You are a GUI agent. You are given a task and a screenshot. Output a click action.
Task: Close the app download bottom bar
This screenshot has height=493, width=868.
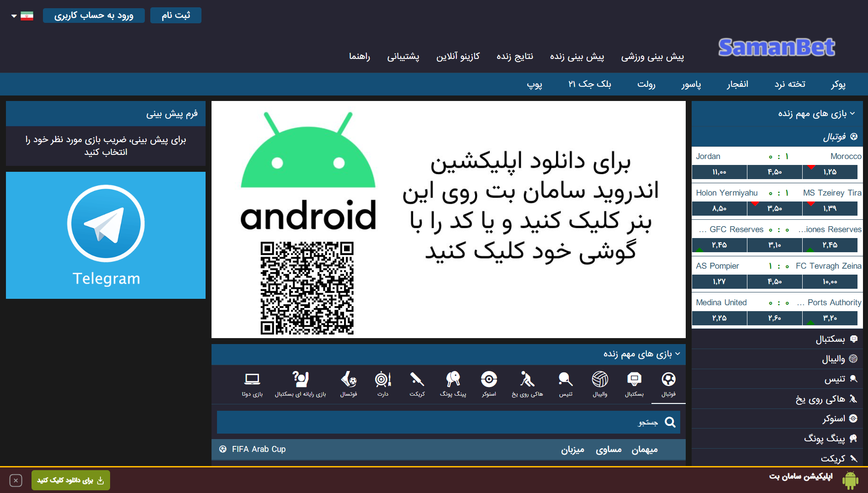16,481
